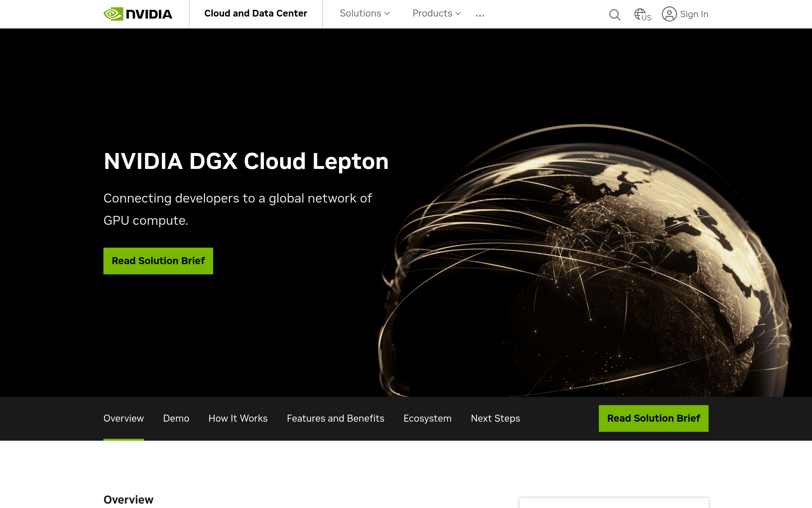
Task: Switch to the Ecosystem tab
Action: (428, 418)
